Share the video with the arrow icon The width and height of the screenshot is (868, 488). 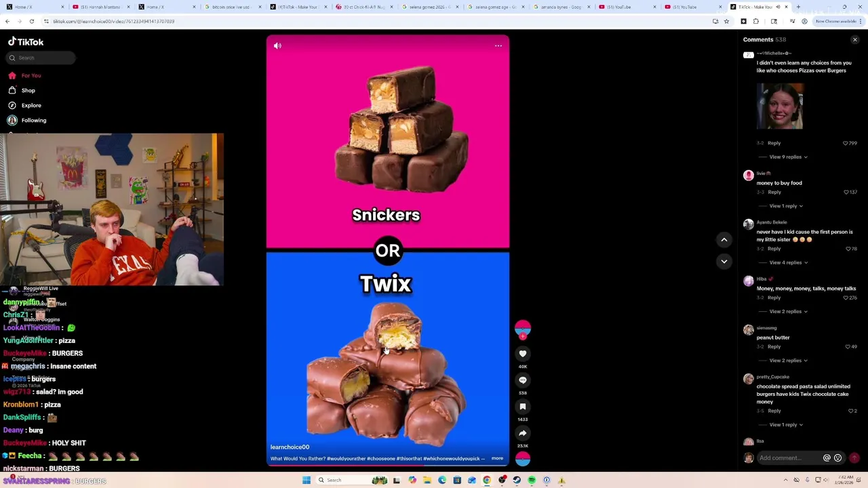(523, 433)
